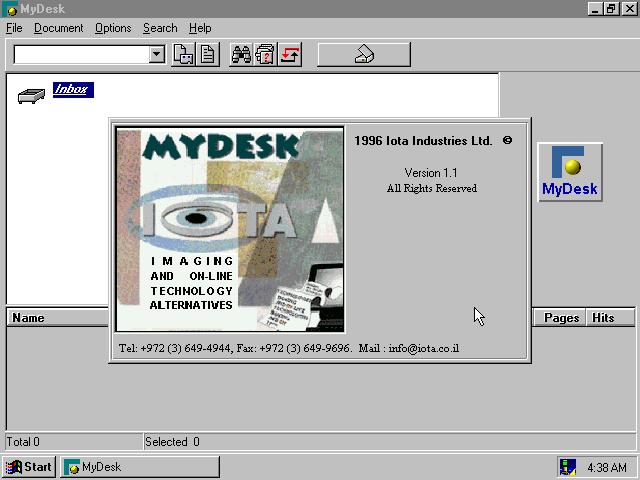Viewport: 640px width, 480px height.
Task: Close the MyDesk window
Action: pyautogui.click(x=629, y=9)
